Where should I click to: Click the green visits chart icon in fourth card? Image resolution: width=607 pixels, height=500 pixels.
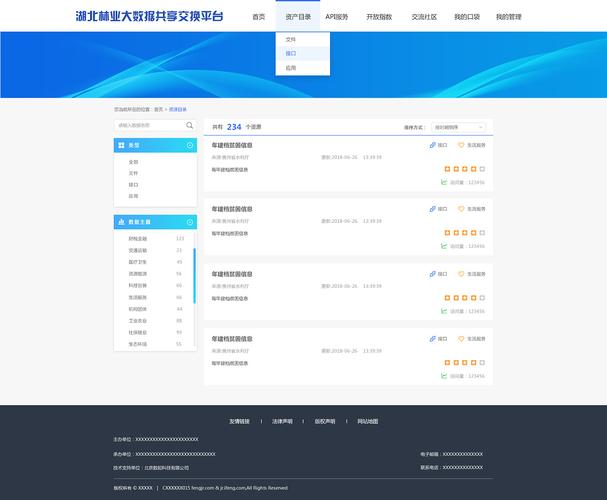[x=444, y=376]
